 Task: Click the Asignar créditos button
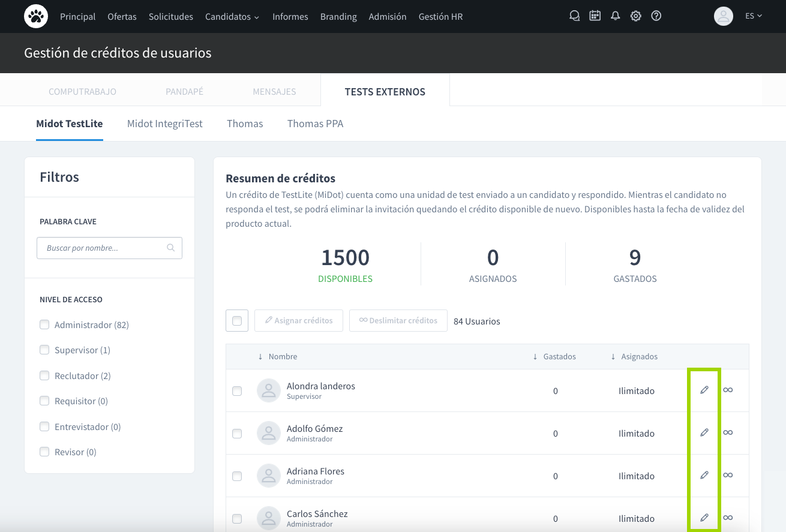298,321
